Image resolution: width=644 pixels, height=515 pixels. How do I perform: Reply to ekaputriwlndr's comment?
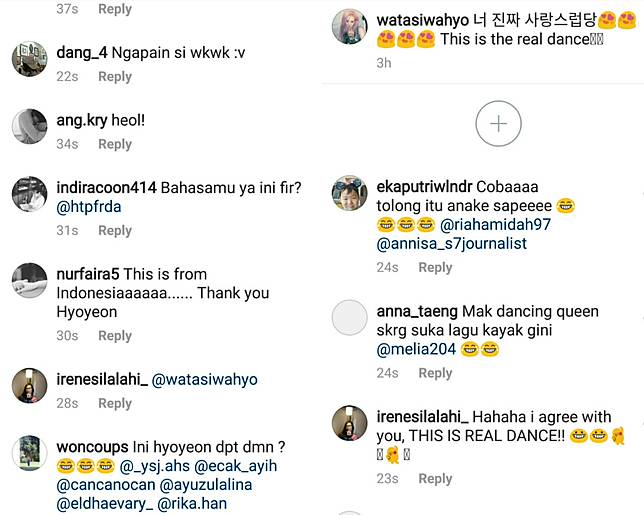click(435, 267)
